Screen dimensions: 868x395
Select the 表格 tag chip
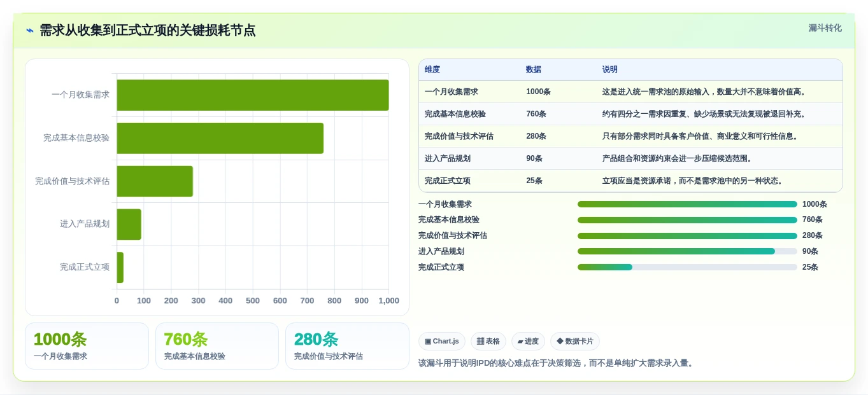[x=488, y=341]
